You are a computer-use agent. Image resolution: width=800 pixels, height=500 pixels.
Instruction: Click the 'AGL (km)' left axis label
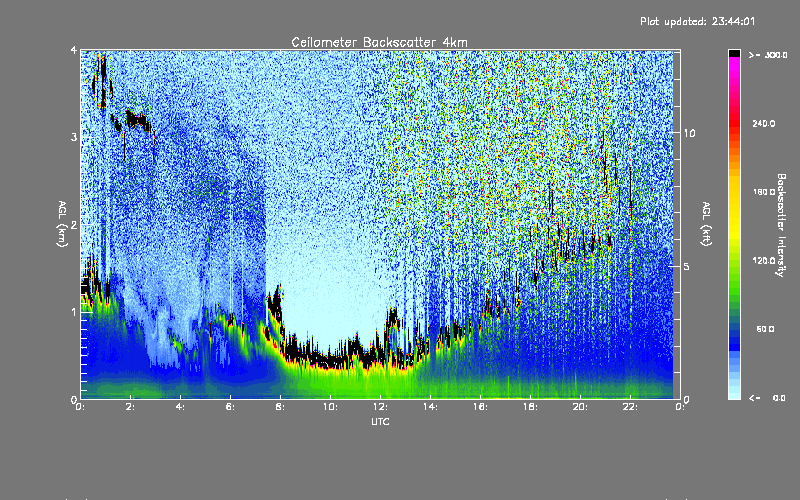point(62,224)
